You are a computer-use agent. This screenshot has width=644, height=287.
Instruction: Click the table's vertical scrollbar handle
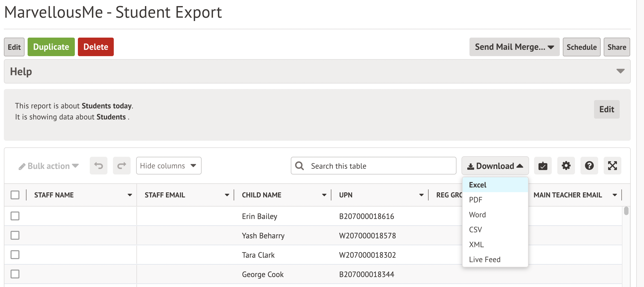626,211
